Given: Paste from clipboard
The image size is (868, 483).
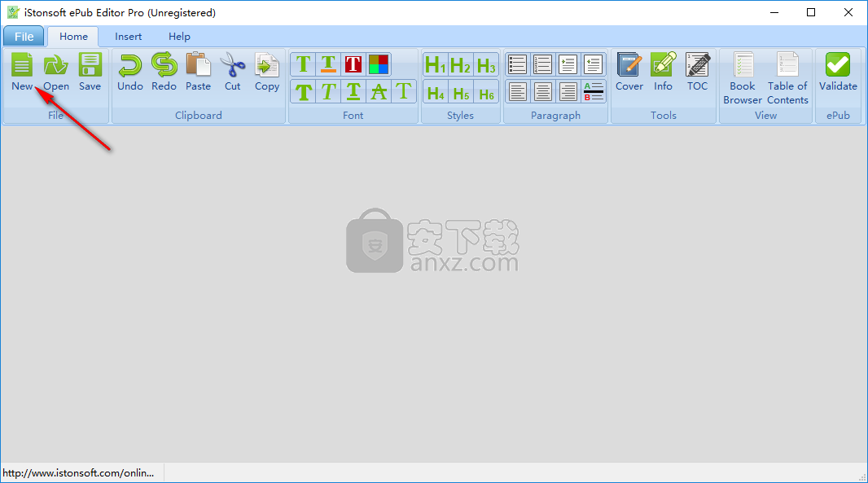Looking at the screenshot, I should click(x=198, y=72).
